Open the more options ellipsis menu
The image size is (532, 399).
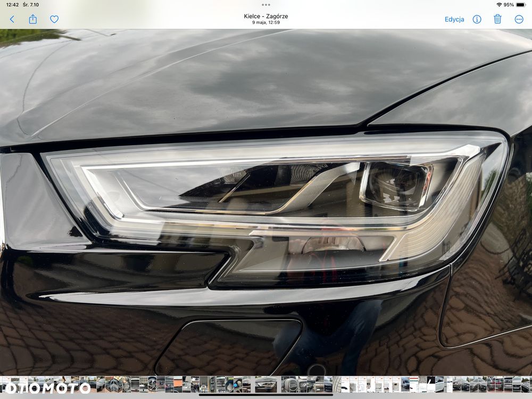[519, 19]
